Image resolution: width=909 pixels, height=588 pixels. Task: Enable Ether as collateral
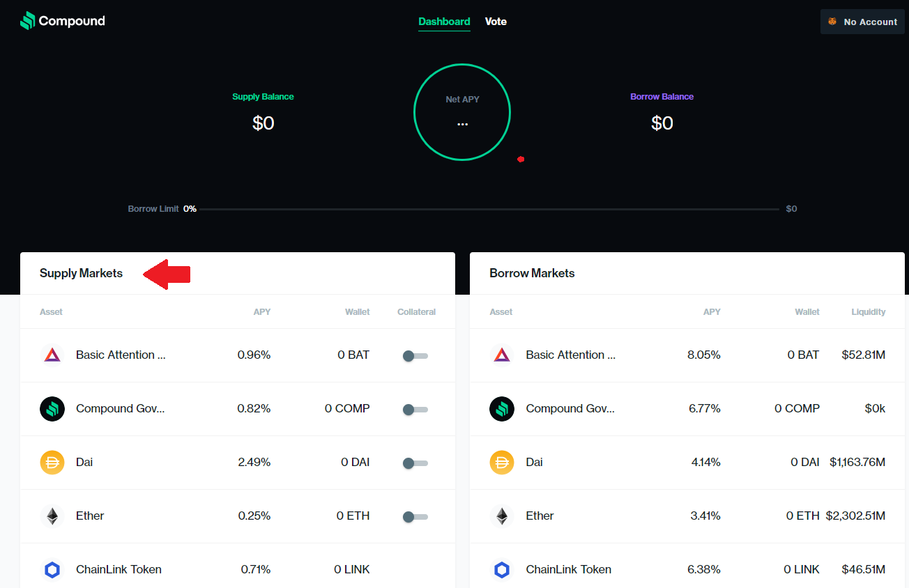(x=415, y=517)
